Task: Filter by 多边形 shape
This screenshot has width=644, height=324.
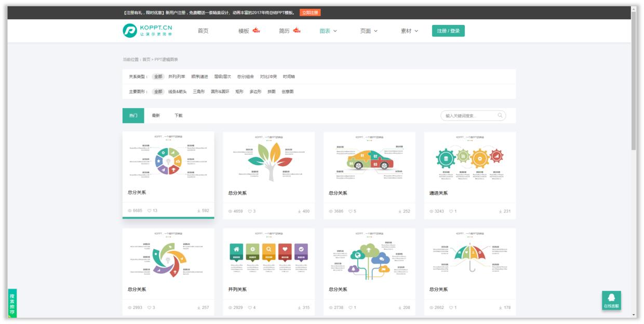Action: (x=256, y=91)
